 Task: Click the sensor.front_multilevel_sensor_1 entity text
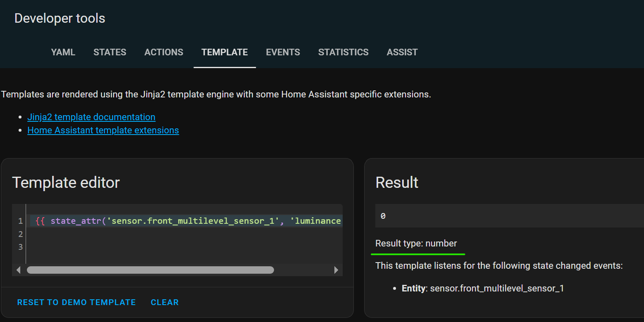point(497,288)
